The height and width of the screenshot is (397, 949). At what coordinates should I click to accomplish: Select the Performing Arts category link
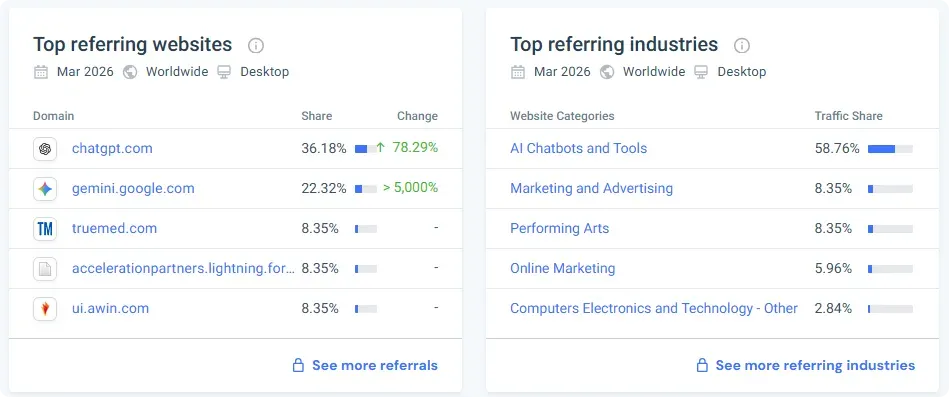(560, 228)
